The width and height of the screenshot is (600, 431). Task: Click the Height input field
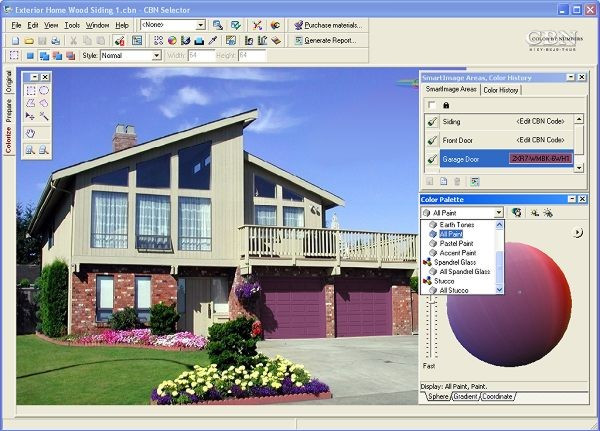tap(251, 56)
